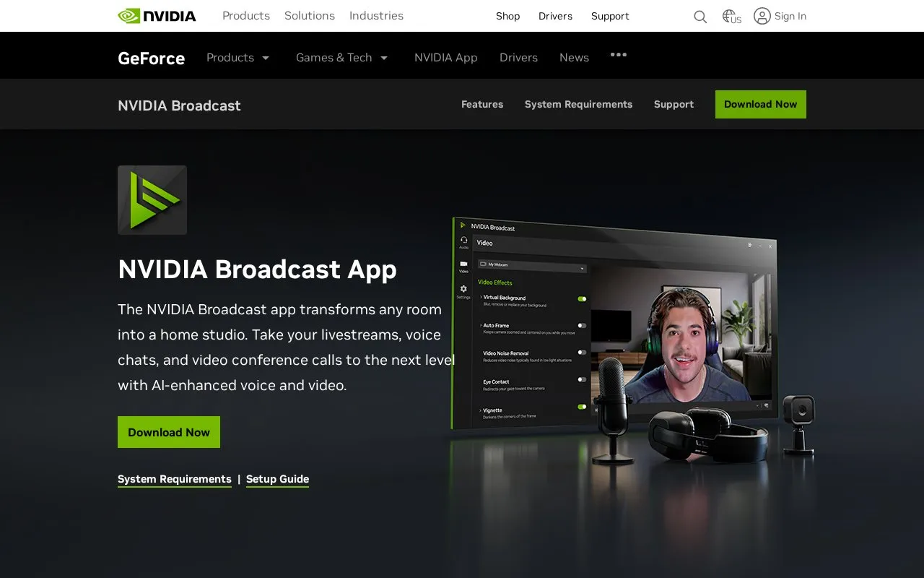Click the Sign In user icon
The width and height of the screenshot is (924, 578).
click(x=762, y=16)
